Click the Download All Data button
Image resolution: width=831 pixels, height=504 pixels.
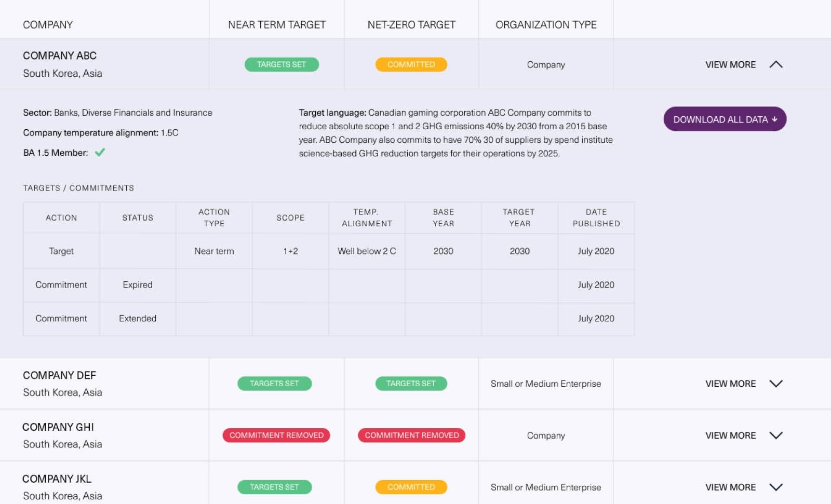(725, 119)
